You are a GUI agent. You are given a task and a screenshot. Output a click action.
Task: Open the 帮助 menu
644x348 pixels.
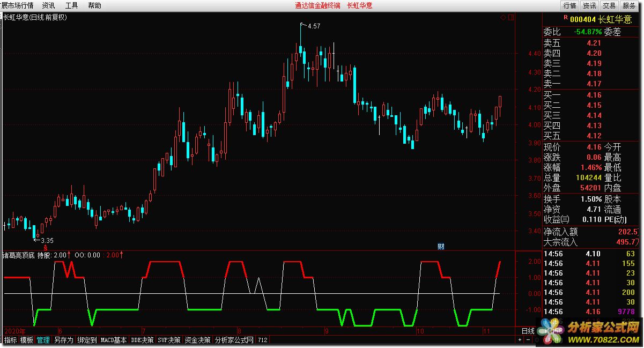94,5
